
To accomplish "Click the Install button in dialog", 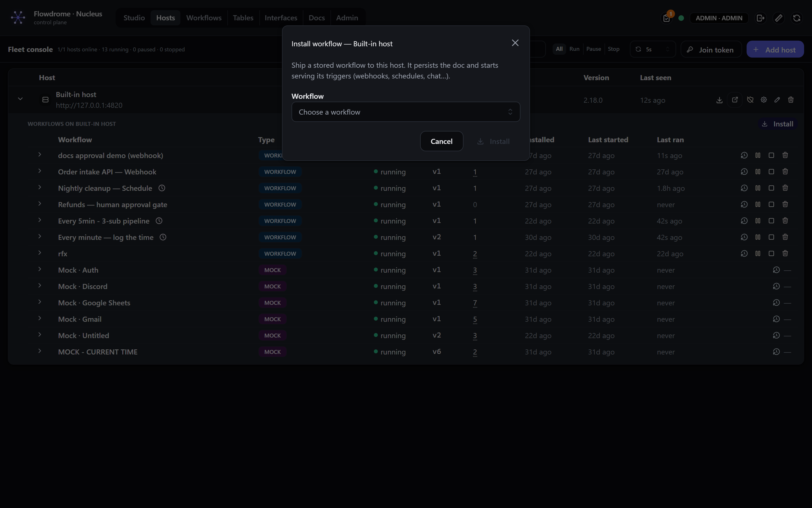I will coord(494,141).
